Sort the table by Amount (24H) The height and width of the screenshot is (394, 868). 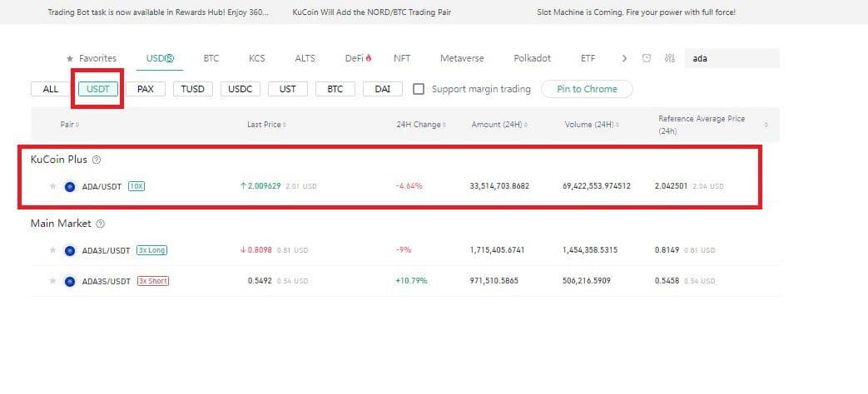coord(499,125)
